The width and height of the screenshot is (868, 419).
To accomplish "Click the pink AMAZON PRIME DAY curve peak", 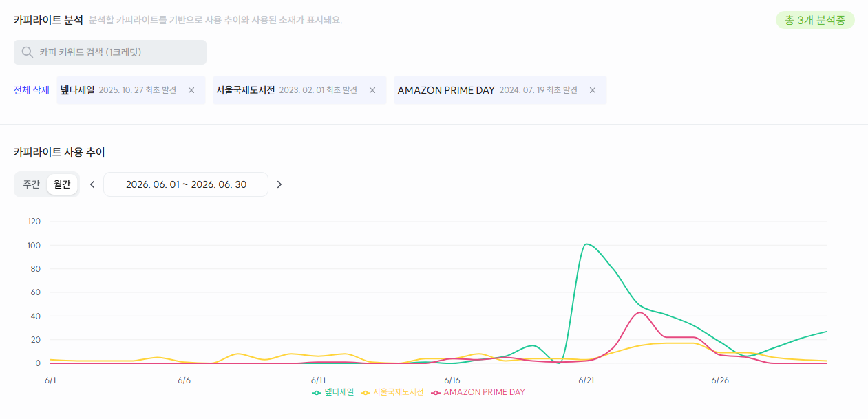I will 639,312.
